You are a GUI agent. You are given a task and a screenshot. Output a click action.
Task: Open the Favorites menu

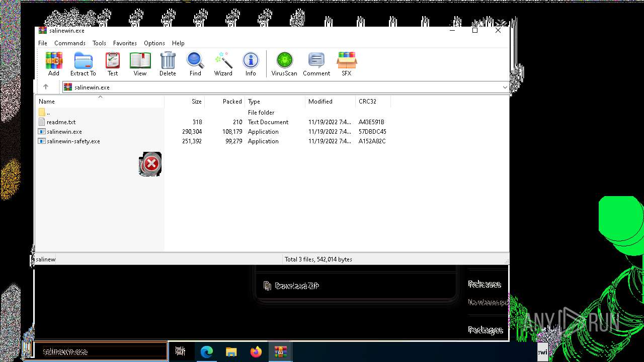125,43
